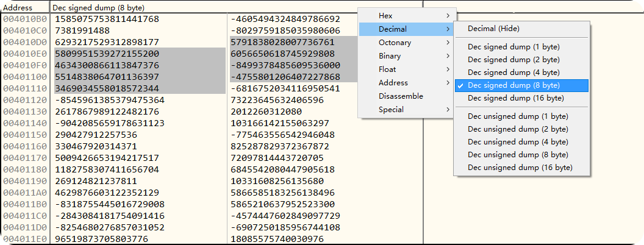
Task: Click value 103166142155063297
Action: pyautogui.click(x=280, y=122)
